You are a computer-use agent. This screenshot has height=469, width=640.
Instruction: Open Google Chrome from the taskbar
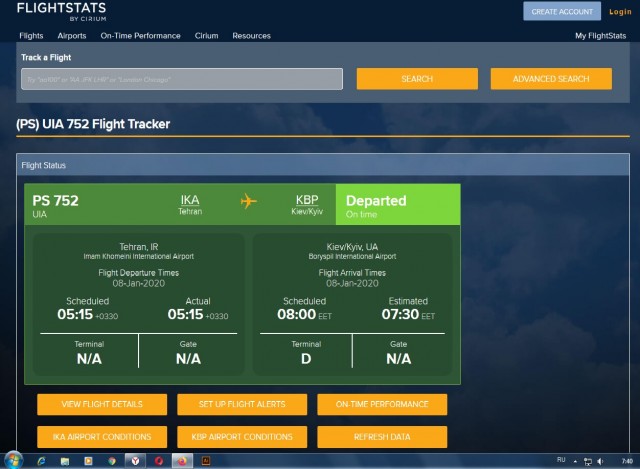click(112, 461)
